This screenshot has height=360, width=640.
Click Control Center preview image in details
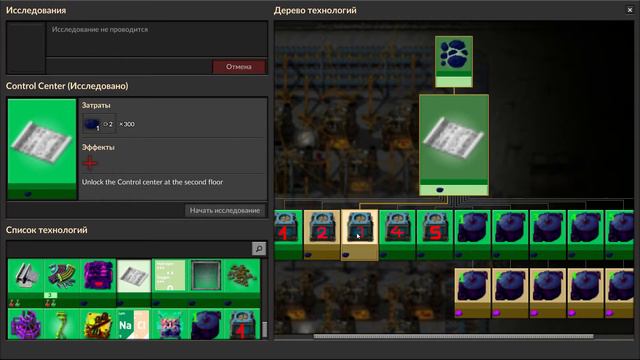(42, 149)
